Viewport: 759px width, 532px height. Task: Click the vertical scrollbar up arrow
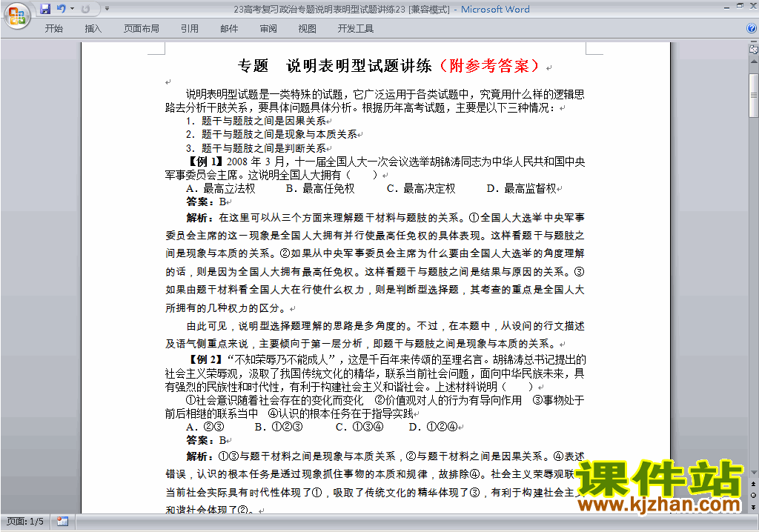(753, 61)
